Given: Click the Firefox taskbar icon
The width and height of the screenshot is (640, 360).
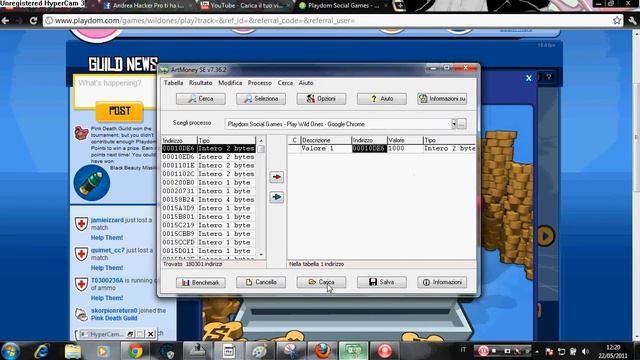Looking at the screenshot, I should pos(322,351).
